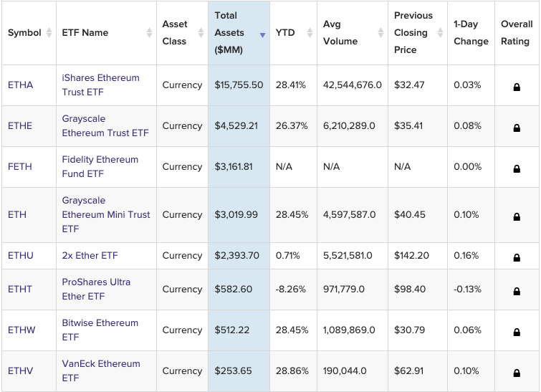
Task: Click the Overall Rating column header
Action: (516, 33)
